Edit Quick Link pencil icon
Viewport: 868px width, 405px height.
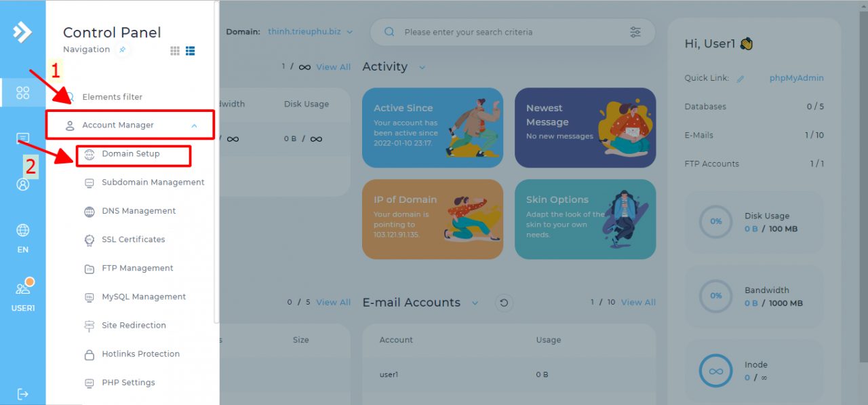[x=741, y=79]
